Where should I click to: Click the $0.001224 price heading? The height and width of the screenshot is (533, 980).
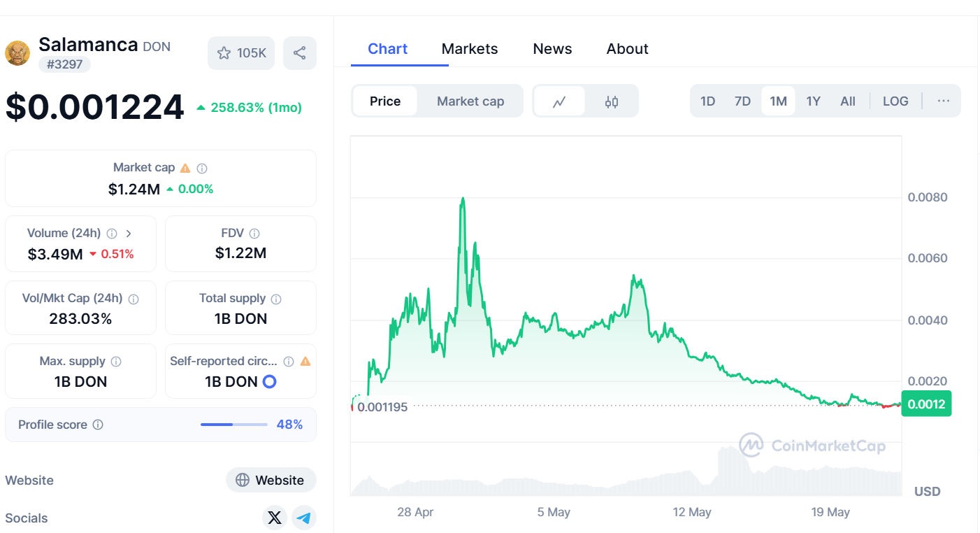95,108
